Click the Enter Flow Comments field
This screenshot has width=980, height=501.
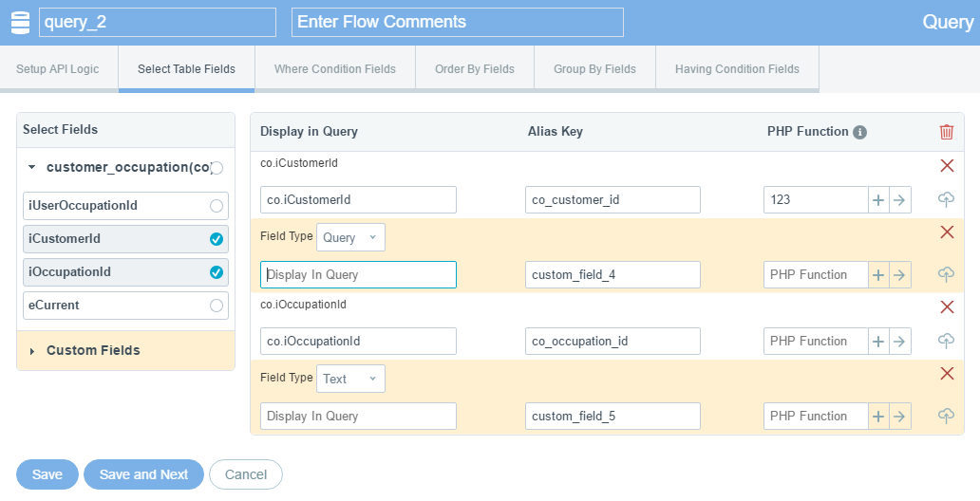point(458,22)
